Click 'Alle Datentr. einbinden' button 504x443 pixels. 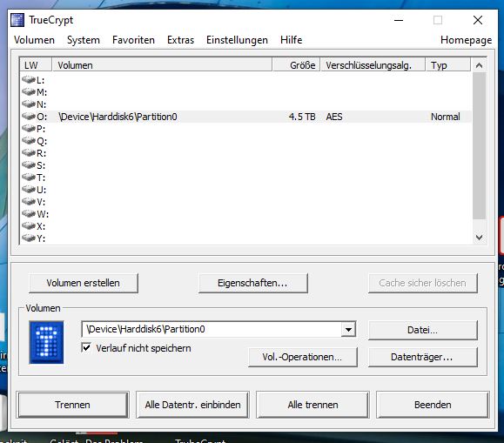pyautogui.click(x=192, y=405)
